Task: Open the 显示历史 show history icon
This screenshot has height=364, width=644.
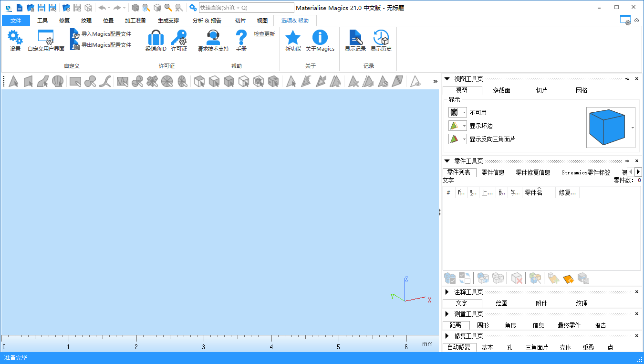Action: click(x=381, y=37)
